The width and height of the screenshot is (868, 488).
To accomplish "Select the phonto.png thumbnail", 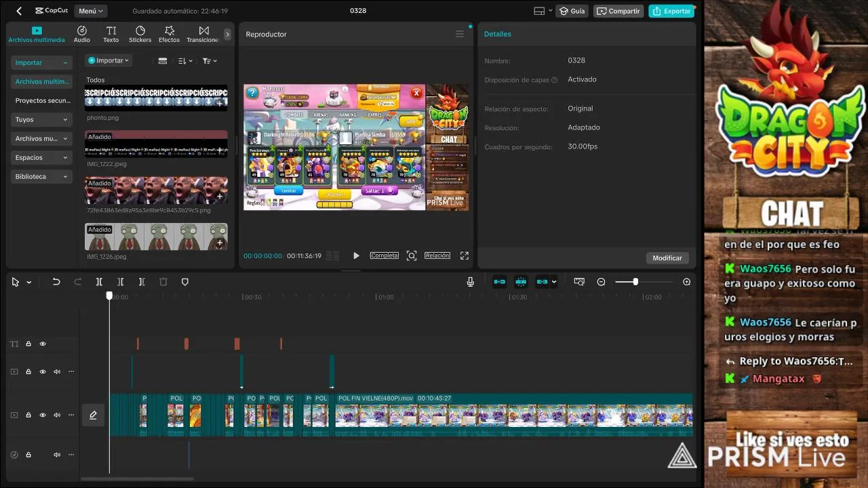I will click(156, 98).
